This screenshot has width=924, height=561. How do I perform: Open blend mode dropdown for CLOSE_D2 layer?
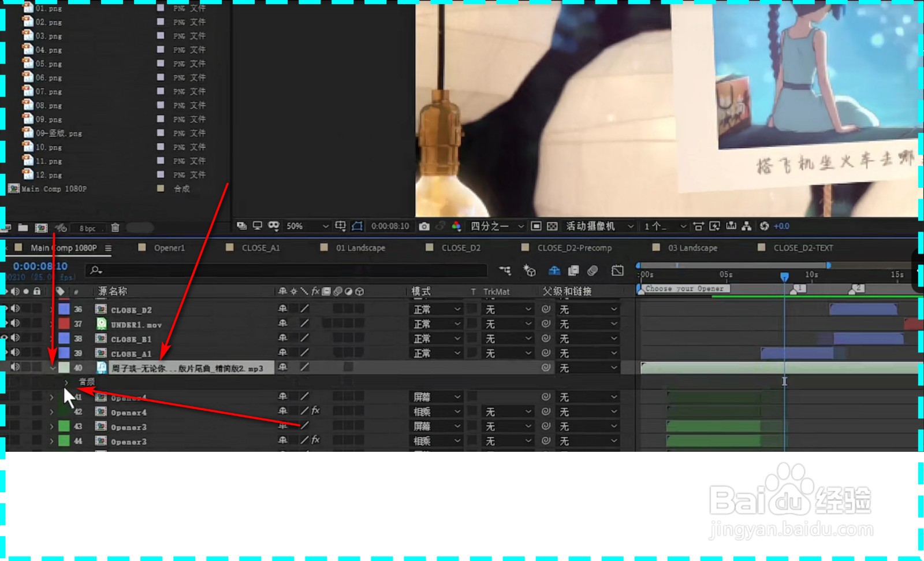click(437, 309)
